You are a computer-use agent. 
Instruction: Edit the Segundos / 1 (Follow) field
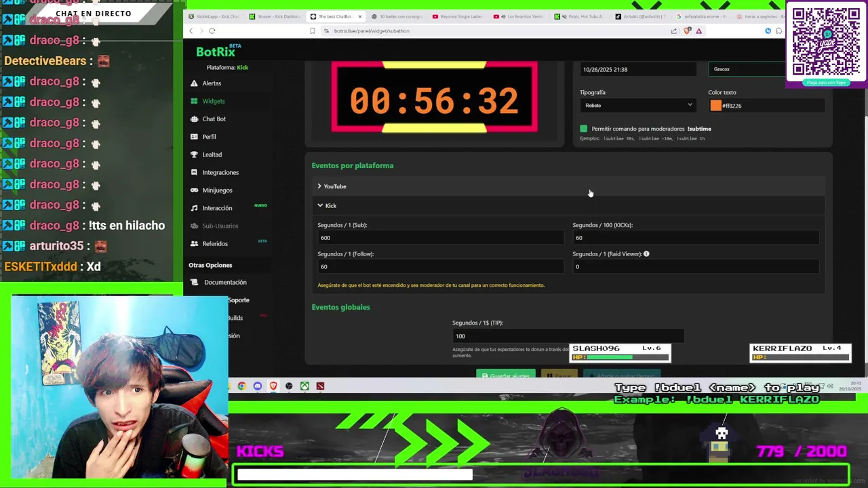(x=440, y=266)
